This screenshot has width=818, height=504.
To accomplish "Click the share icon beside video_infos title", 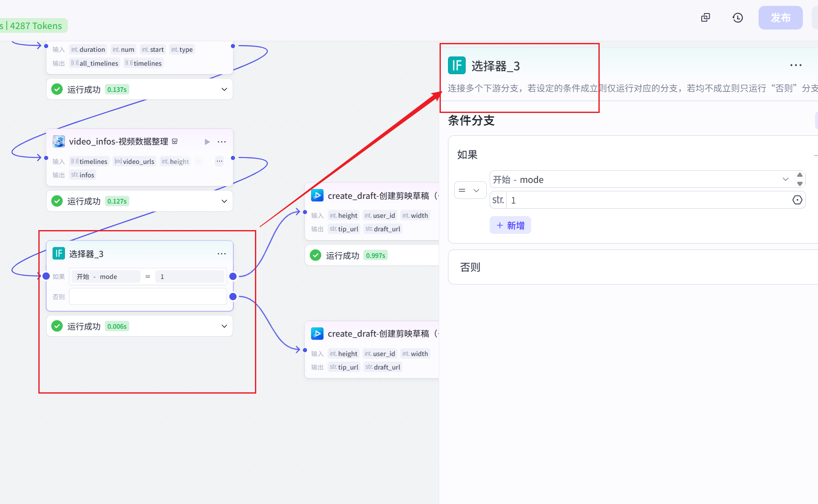I will 175,142.
